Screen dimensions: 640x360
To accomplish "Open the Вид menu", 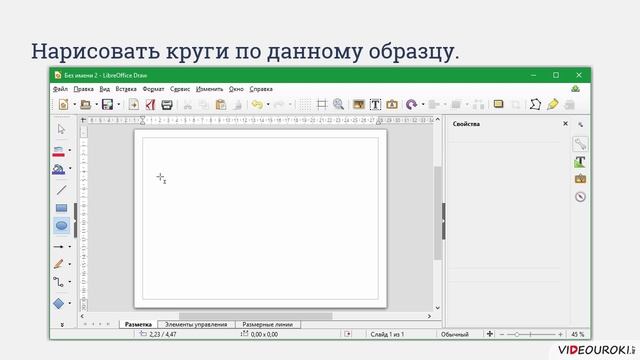I will coord(104,89).
